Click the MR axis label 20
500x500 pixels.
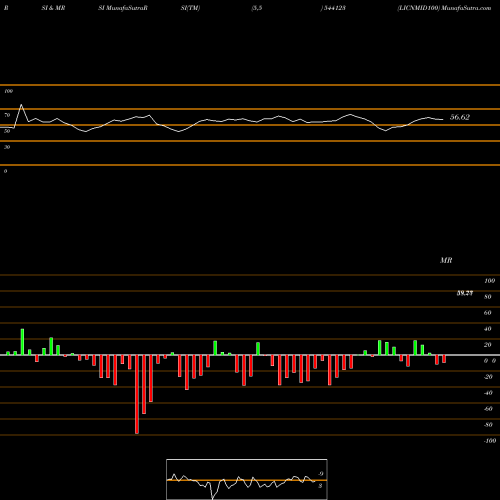[487, 345]
